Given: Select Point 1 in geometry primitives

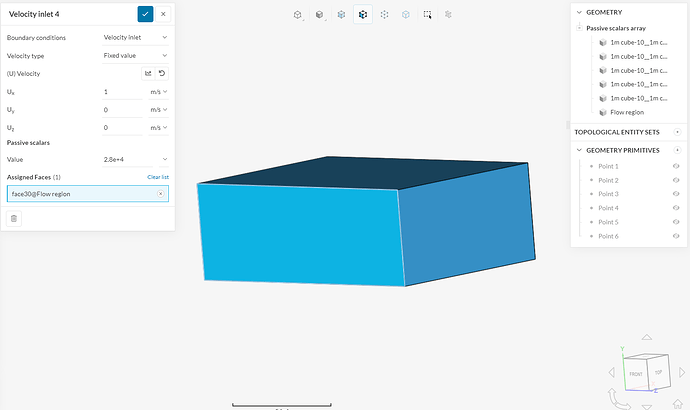Looking at the screenshot, I should 608,166.
